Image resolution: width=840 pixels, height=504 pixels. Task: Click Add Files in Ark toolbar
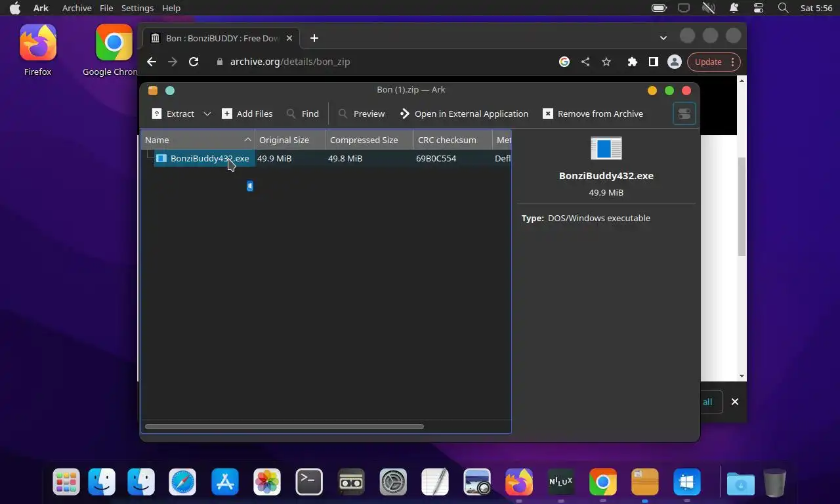(x=247, y=114)
